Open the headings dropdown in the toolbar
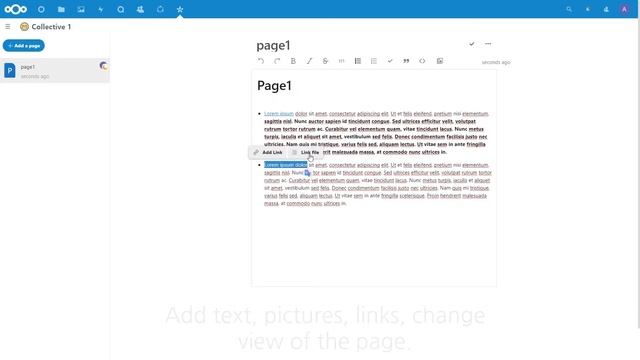The height and width of the screenshot is (360, 640). pyautogui.click(x=342, y=61)
